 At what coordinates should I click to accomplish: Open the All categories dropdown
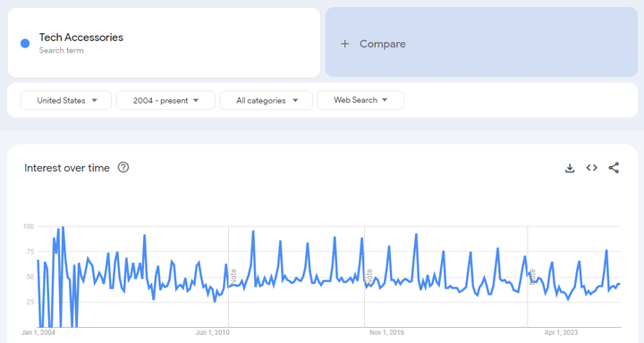[x=267, y=100]
